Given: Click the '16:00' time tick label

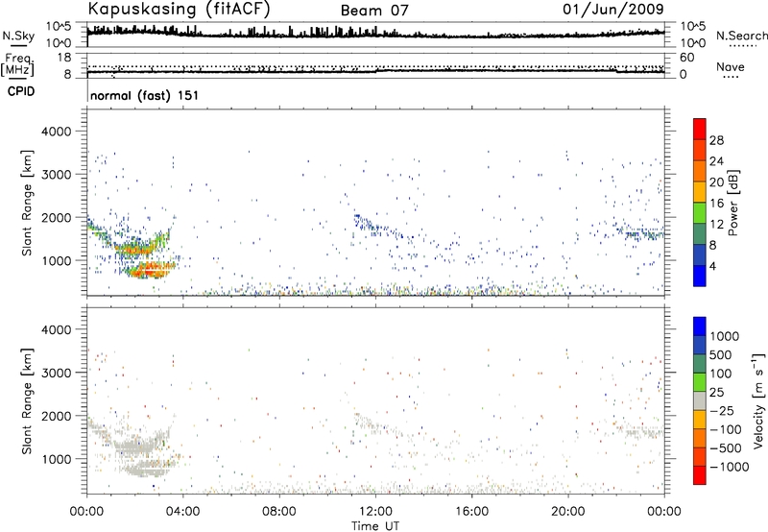Looking at the screenshot, I should (x=471, y=512).
